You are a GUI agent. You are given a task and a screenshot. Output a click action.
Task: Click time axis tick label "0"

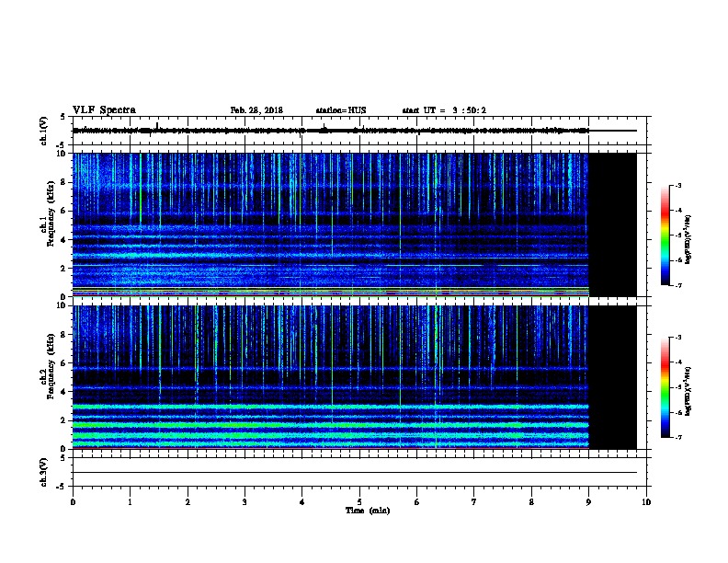pos(73,502)
